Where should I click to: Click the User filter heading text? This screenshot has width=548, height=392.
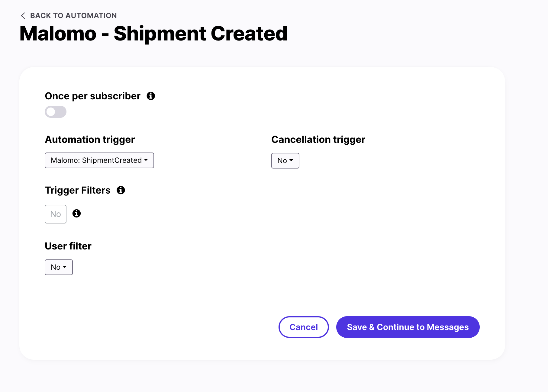click(x=68, y=246)
